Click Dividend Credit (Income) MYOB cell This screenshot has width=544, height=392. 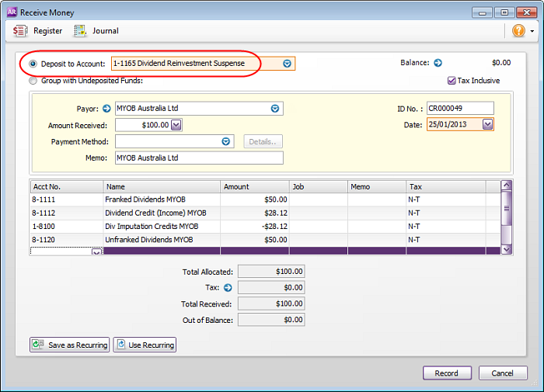click(162, 213)
